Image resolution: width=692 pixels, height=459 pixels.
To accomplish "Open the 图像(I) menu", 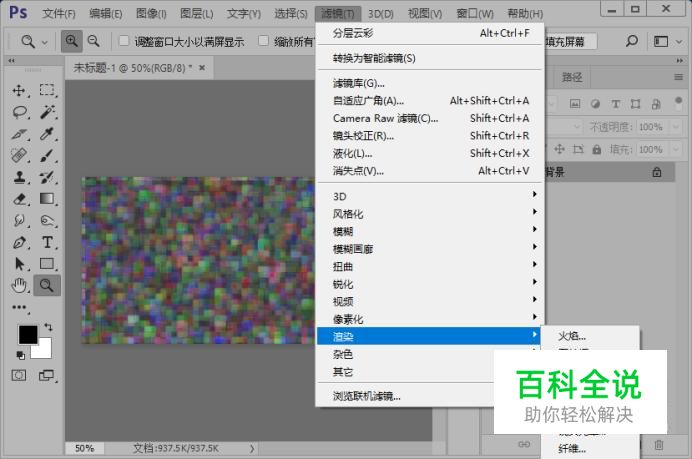I will [x=151, y=14].
